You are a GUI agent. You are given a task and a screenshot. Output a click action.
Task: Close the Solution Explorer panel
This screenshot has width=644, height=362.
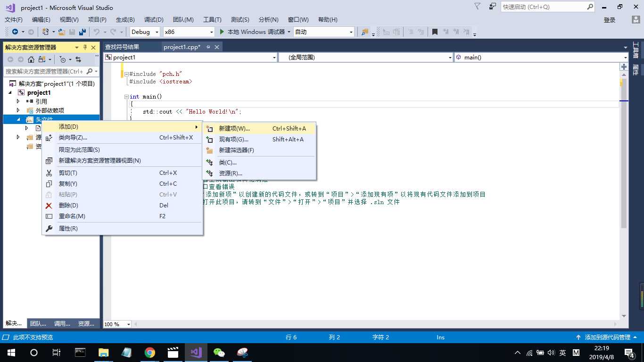point(93,47)
